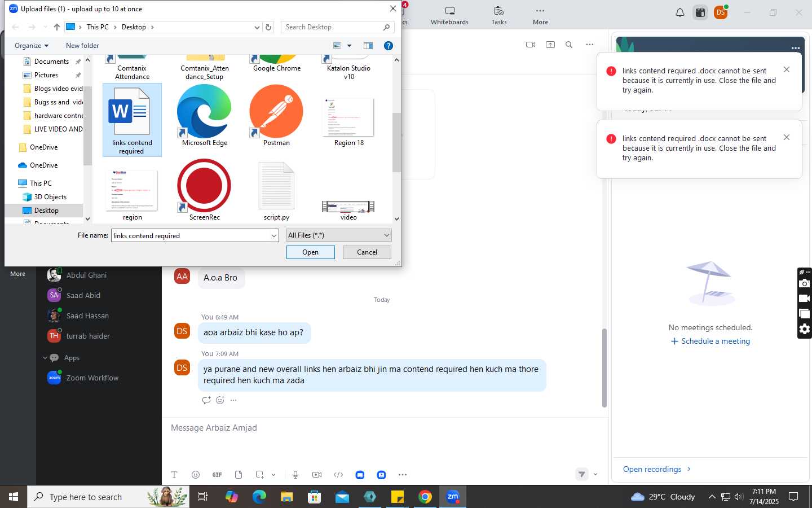Click the share screen icon in chat header

coord(550,45)
